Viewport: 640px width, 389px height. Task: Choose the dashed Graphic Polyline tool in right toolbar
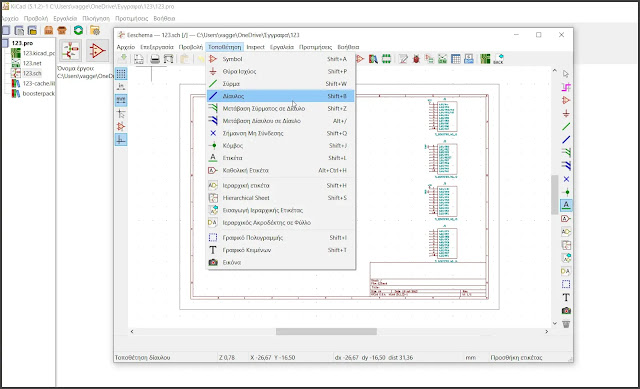click(x=566, y=284)
